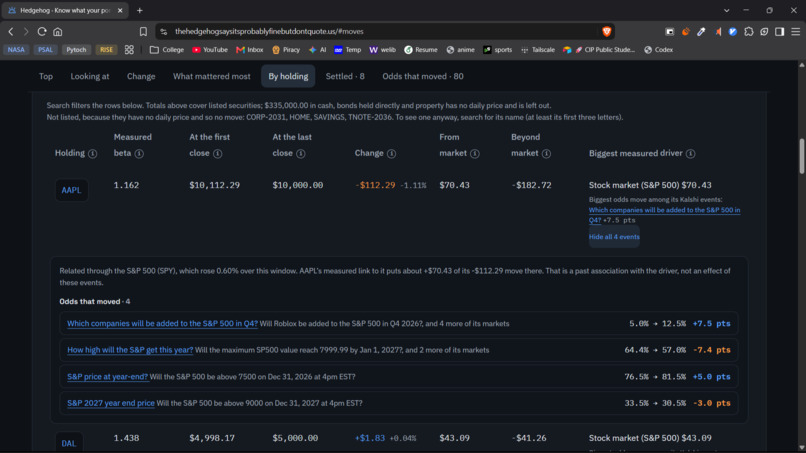Open the Tailscale bookmark

[538, 50]
